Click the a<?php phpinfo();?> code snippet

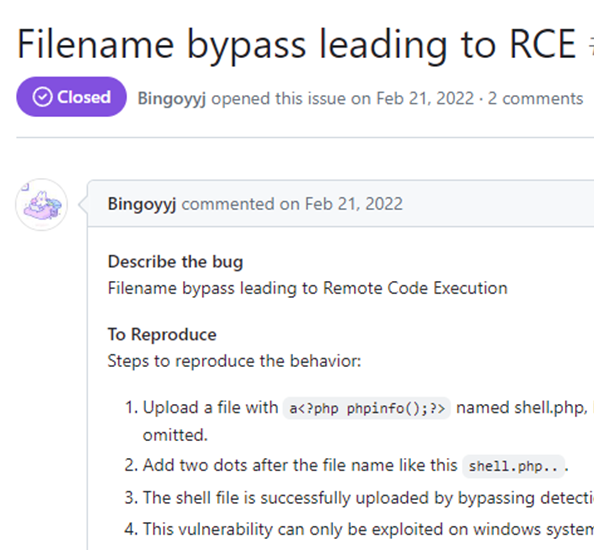[367, 408]
